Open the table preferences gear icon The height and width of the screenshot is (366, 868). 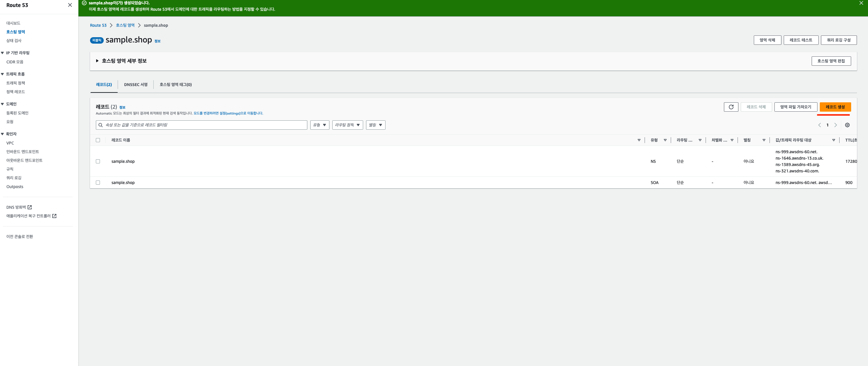point(847,125)
